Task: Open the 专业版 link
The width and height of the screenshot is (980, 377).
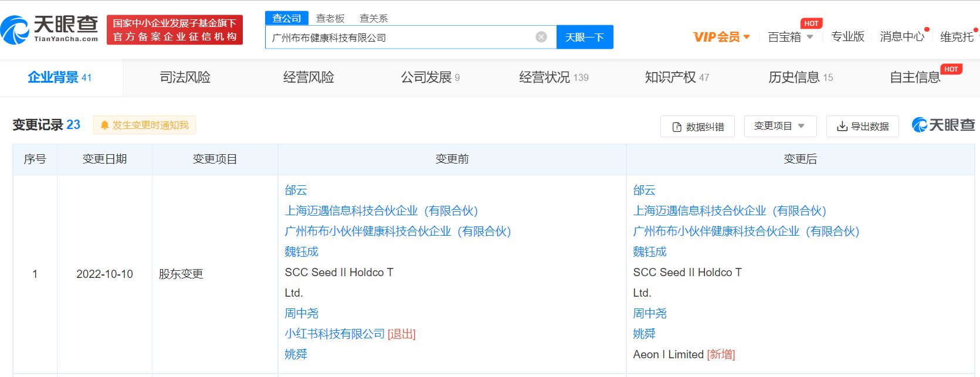Action: click(x=847, y=37)
